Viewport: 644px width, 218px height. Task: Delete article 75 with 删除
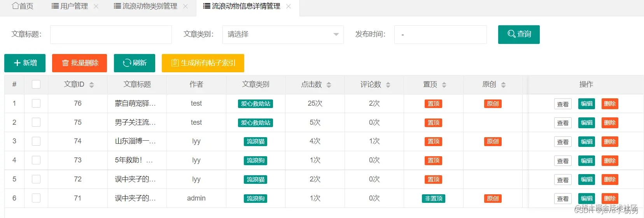click(x=610, y=123)
